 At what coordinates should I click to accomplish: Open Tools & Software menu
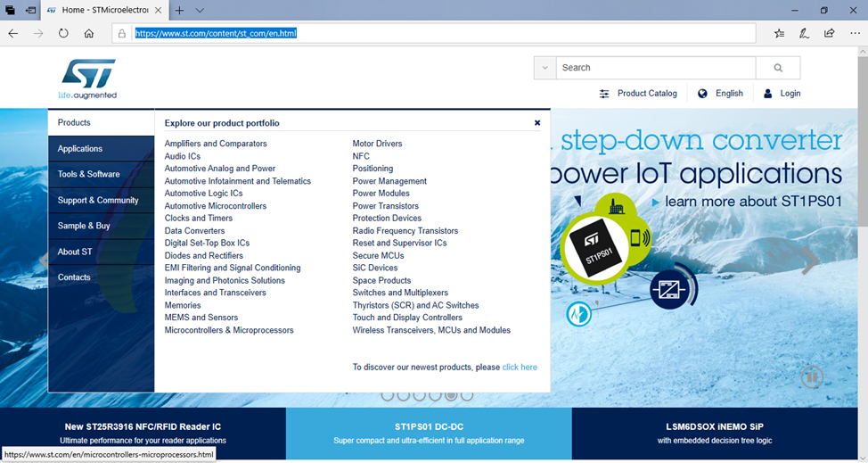click(x=102, y=174)
